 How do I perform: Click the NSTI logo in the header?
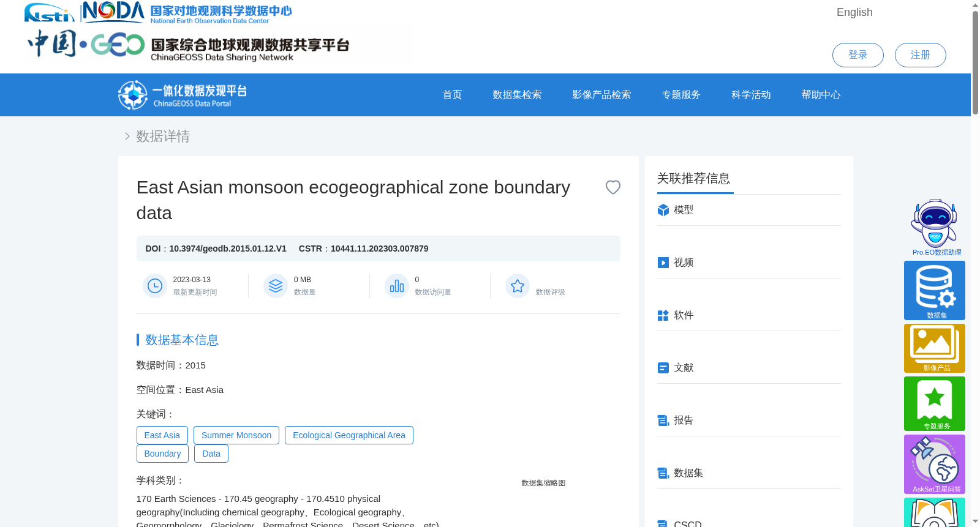pyautogui.click(x=49, y=12)
